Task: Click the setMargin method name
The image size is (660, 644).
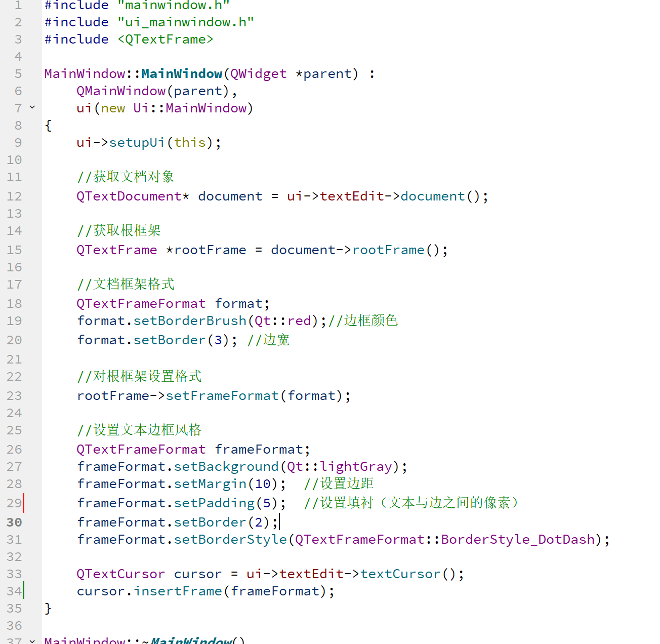Action: (x=210, y=484)
